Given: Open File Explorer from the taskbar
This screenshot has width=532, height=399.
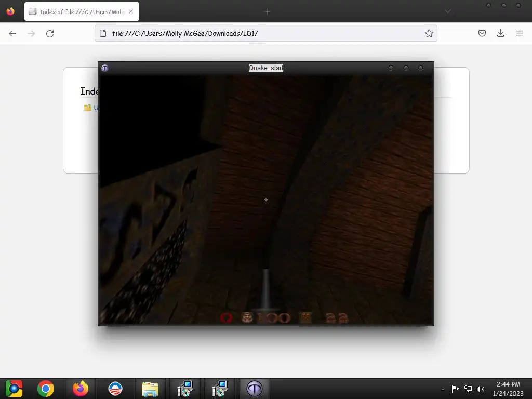Looking at the screenshot, I should (x=150, y=389).
